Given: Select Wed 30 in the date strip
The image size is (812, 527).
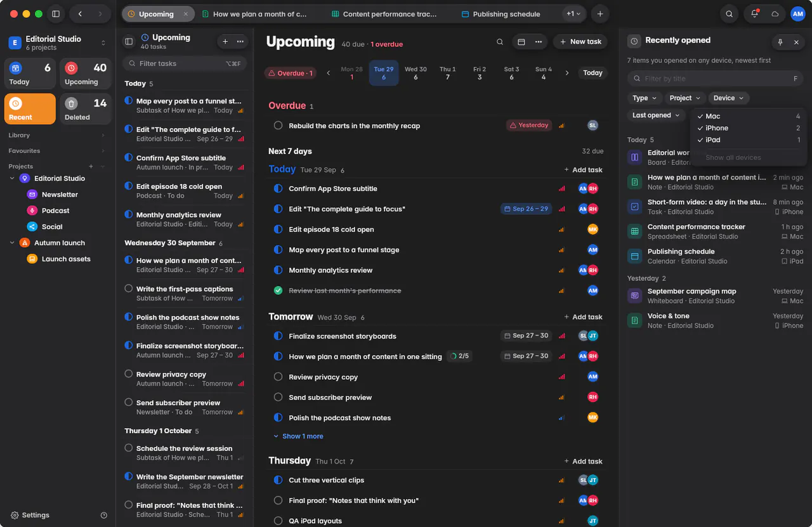Looking at the screenshot, I should pyautogui.click(x=416, y=73).
